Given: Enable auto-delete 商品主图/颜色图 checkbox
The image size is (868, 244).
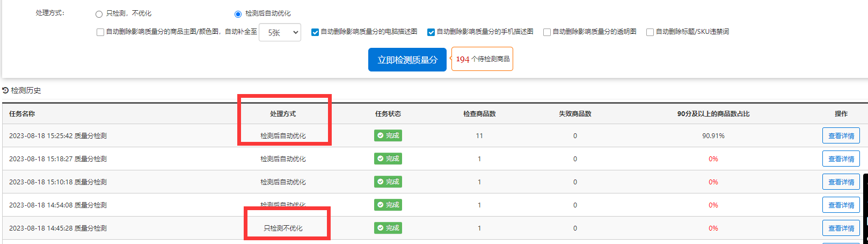Looking at the screenshot, I should coord(100,32).
